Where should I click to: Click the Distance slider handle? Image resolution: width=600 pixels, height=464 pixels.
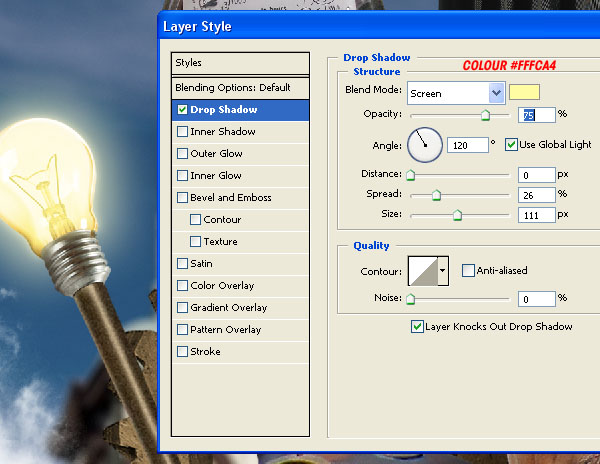pyautogui.click(x=411, y=175)
